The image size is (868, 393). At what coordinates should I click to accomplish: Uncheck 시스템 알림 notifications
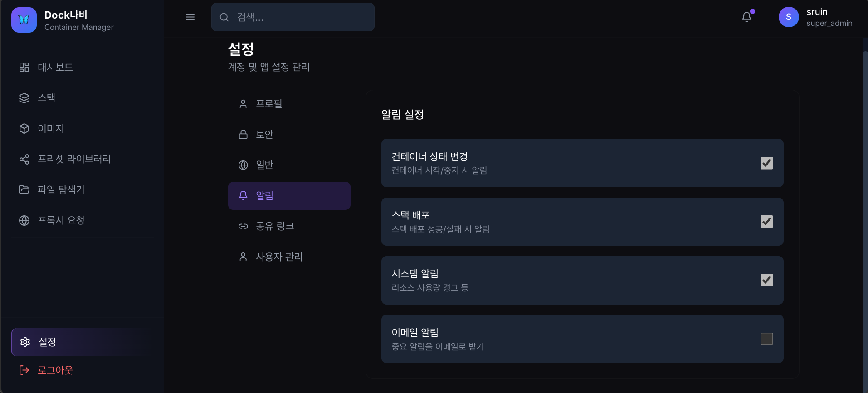766,280
